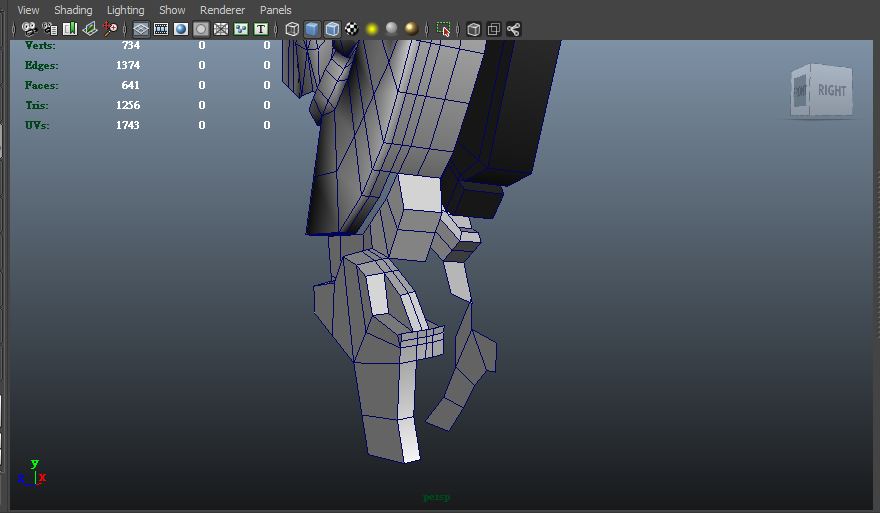This screenshot has width=880, height=513.
Task: Collapse toolbar handle before Grid icon
Action: coord(125,29)
